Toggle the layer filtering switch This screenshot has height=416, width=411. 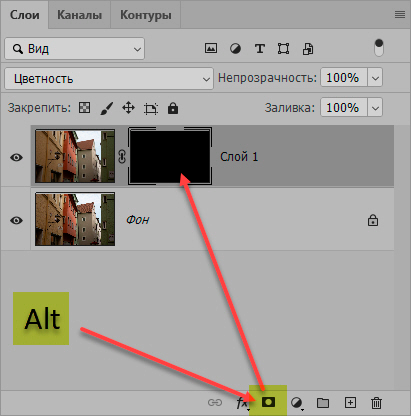click(x=379, y=48)
